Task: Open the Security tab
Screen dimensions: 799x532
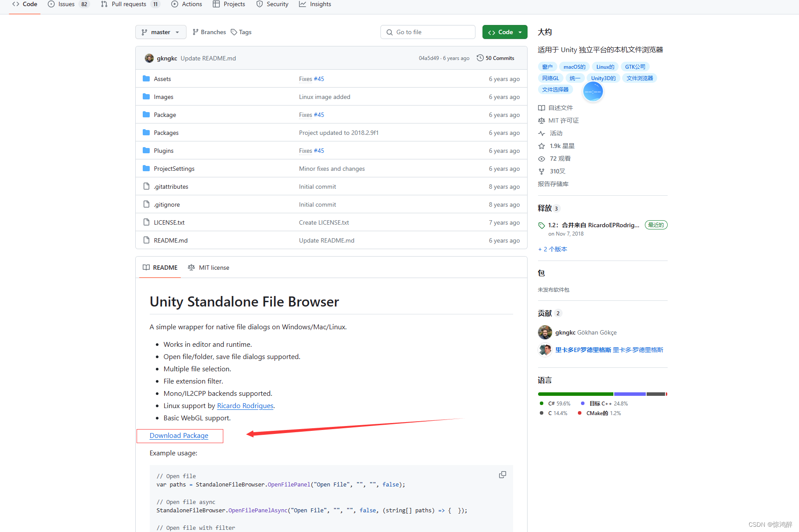Action: (272, 4)
